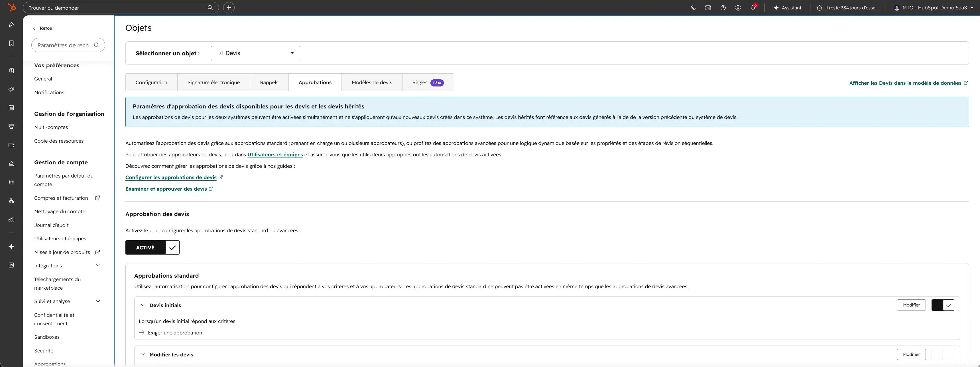Open Journal d'audit settings item

(x=51, y=225)
